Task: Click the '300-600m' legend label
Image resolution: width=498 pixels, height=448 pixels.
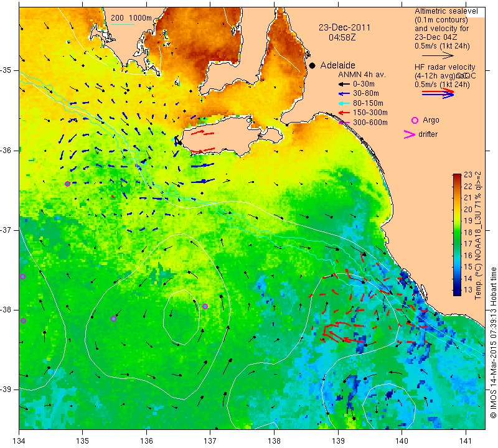Action: point(370,123)
